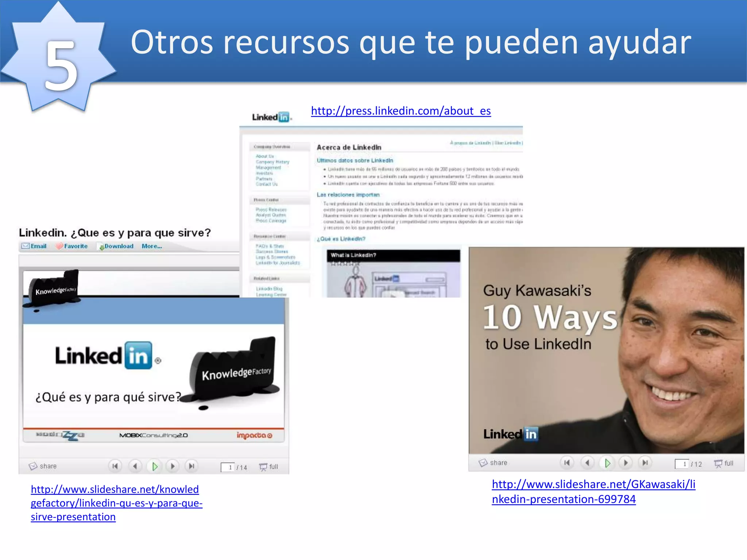The height and width of the screenshot is (560, 747).
Task: Click the Guy Kawasaki 10 Ways slide
Action: (606, 350)
